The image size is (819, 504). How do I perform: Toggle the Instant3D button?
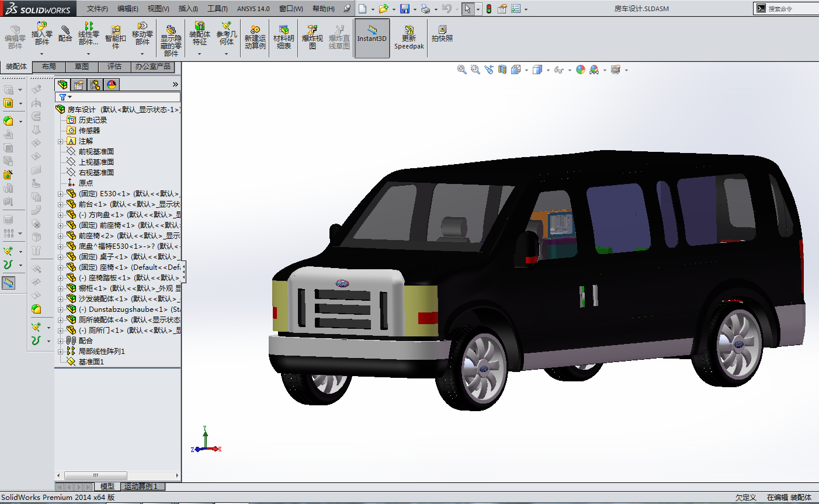(x=372, y=38)
